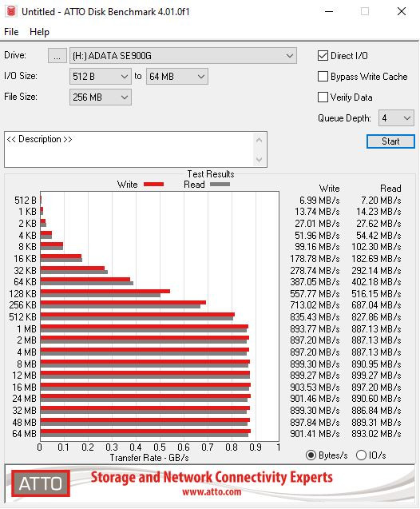Close the ATTO Disk Benchmark window
This screenshot has height=509, width=420.
tap(402, 12)
